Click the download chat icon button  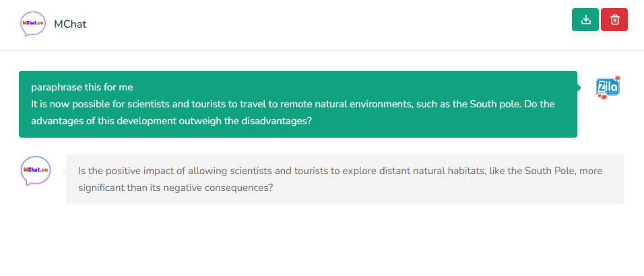pos(585,20)
